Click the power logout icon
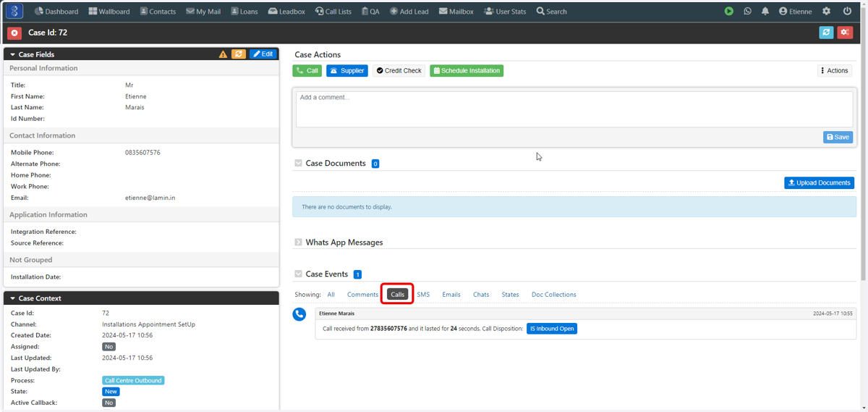Image resolution: width=868 pixels, height=412 pixels. click(847, 12)
